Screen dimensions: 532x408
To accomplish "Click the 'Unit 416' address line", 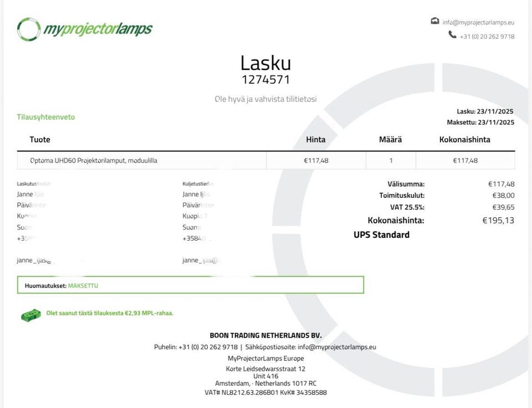I will 265,376.
